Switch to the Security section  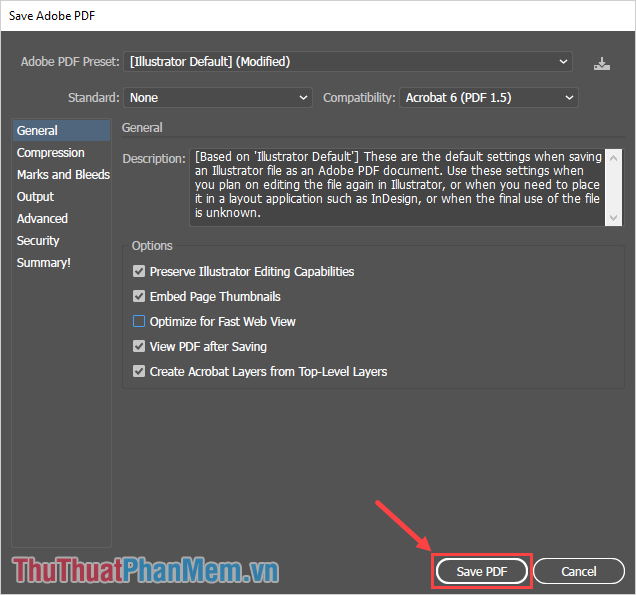(x=38, y=241)
